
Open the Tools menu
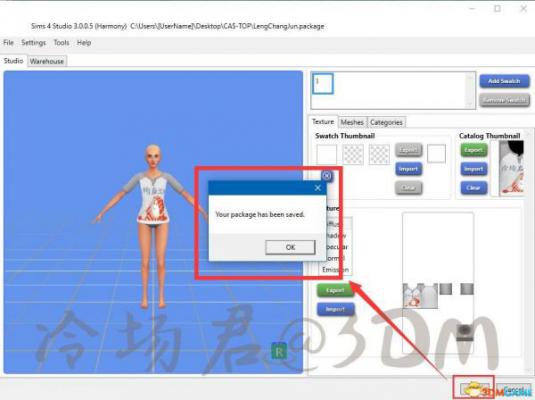coord(61,43)
